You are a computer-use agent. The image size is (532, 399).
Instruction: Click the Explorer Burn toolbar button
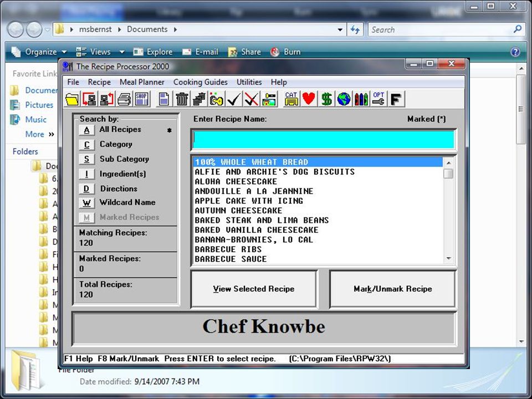[285, 52]
